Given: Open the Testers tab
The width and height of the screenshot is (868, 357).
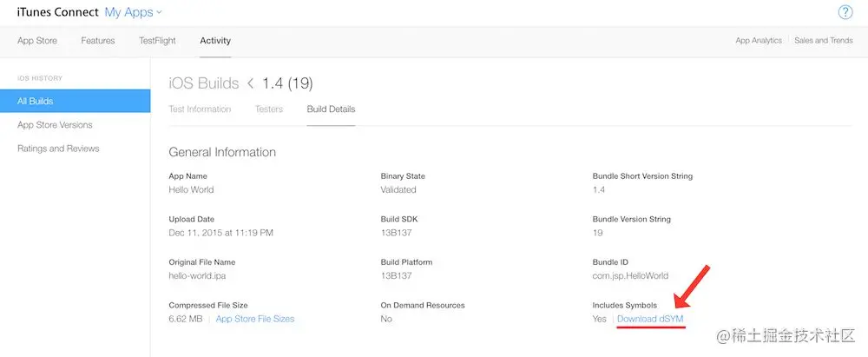Looking at the screenshot, I should tap(269, 109).
